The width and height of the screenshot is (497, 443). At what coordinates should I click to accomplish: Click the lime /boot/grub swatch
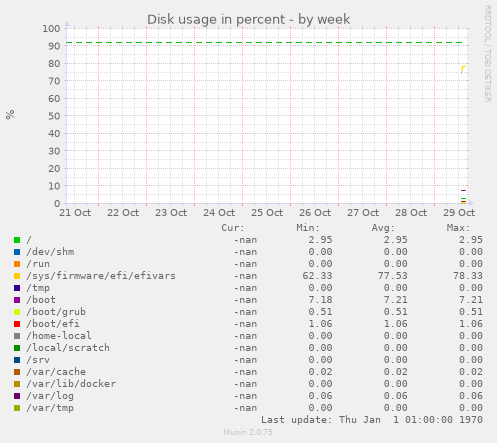(x=17, y=312)
